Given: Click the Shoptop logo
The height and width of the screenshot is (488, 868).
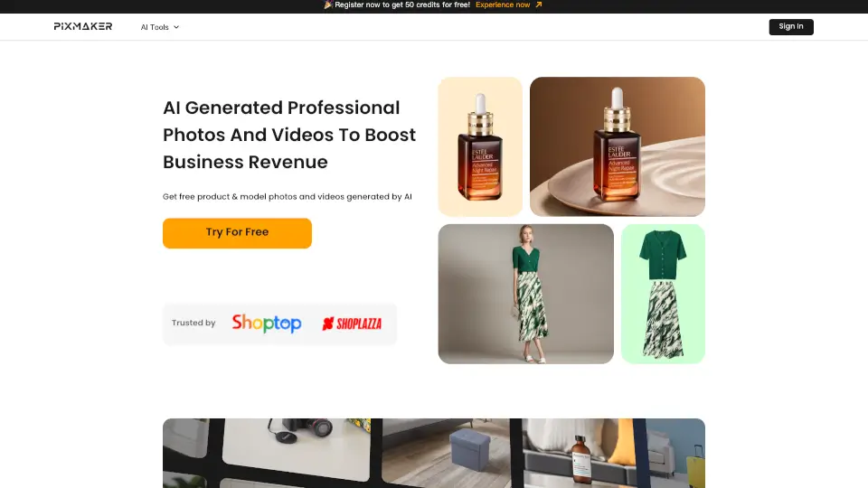Looking at the screenshot, I should 267,324.
